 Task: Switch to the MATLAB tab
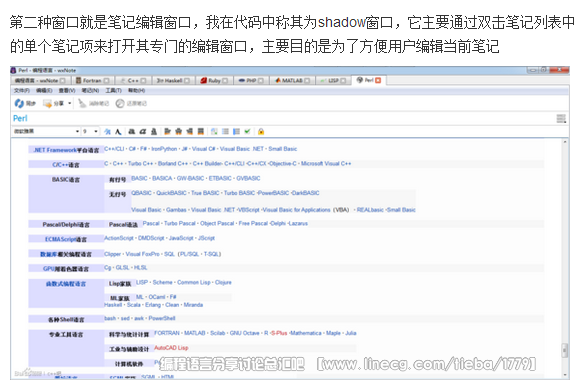(x=292, y=80)
